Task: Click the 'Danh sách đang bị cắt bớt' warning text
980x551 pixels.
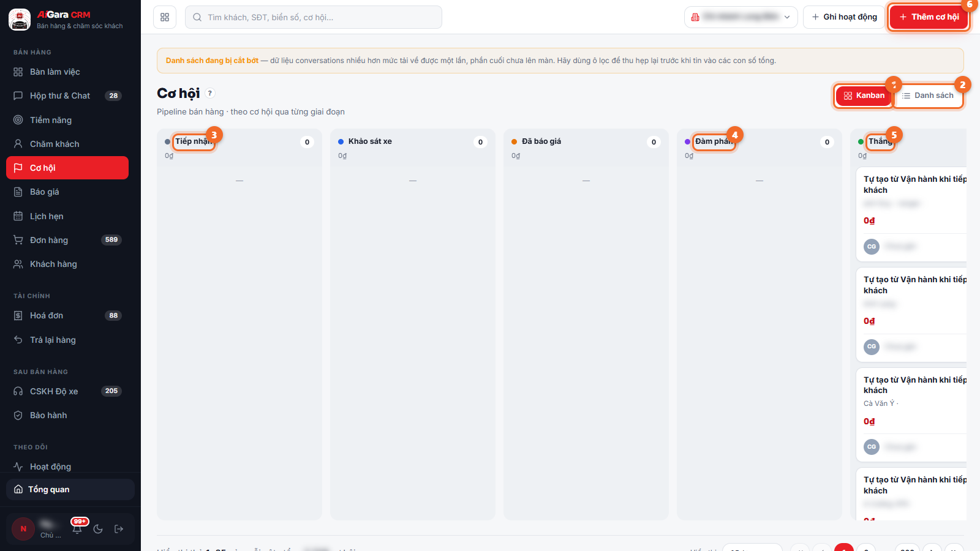Action: 212,61
